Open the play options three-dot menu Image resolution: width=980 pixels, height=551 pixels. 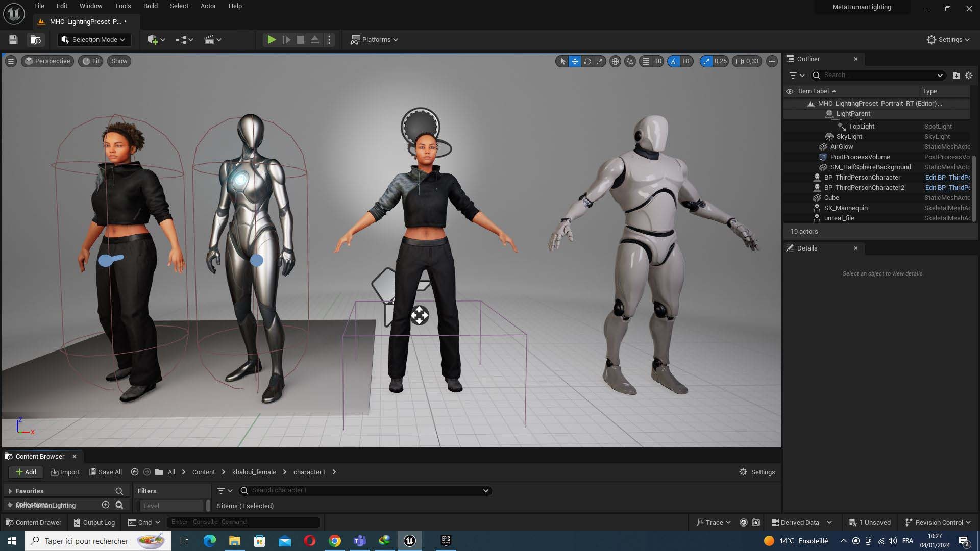[x=329, y=40]
